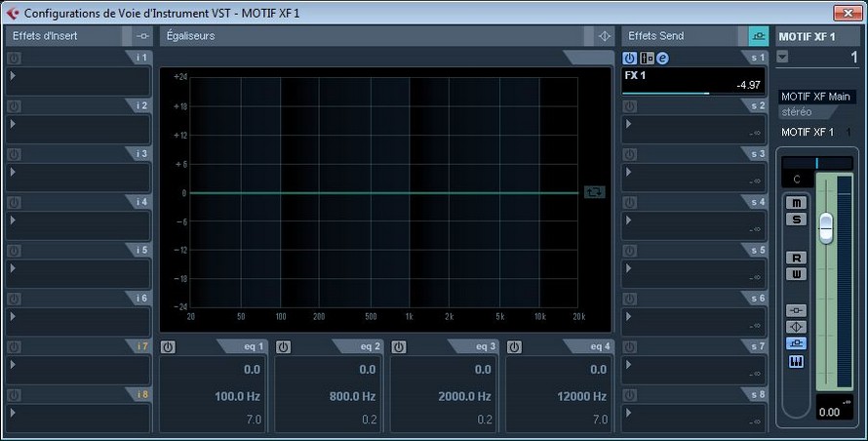This screenshot has width=868, height=441.
Task: Reset the EQ curve with the icon beside the graph
Action: tap(594, 192)
